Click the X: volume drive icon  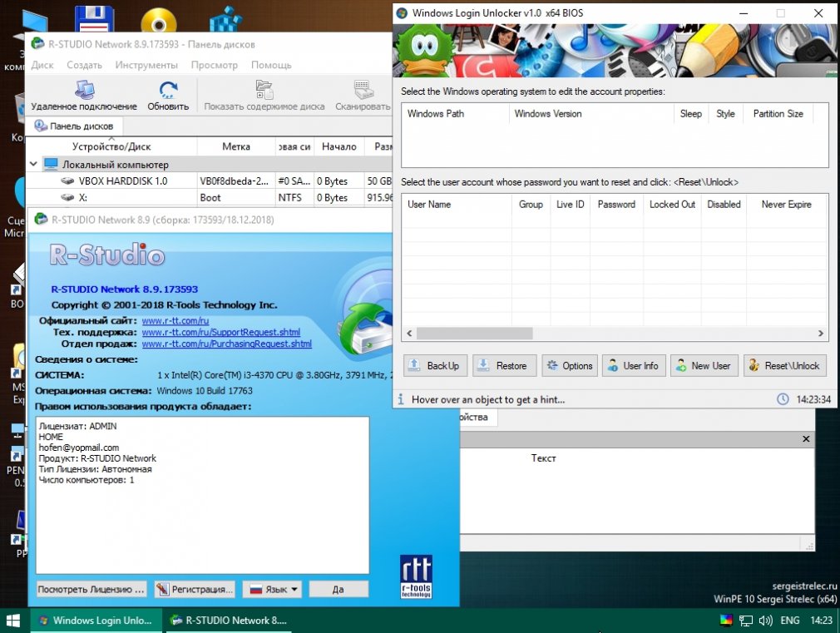click(67, 198)
